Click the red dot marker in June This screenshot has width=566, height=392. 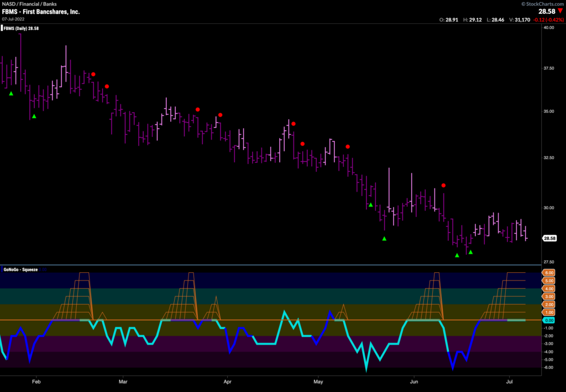443,186
